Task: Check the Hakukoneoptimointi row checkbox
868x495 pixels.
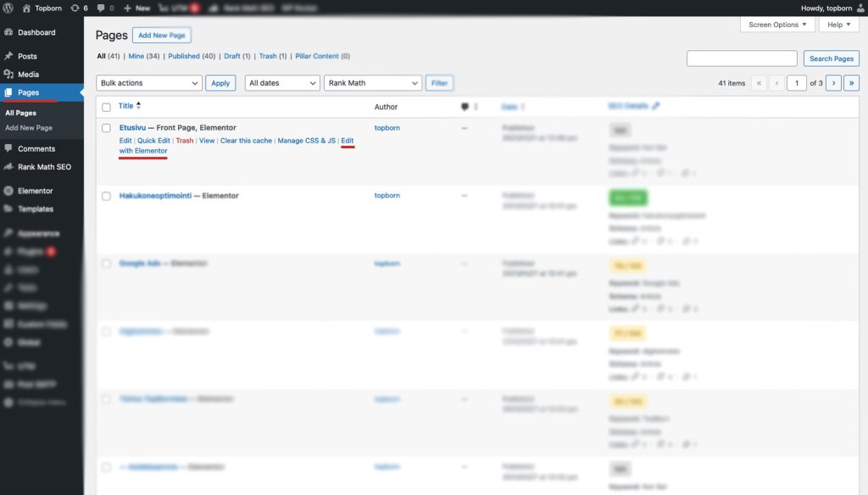Action: click(x=106, y=196)
